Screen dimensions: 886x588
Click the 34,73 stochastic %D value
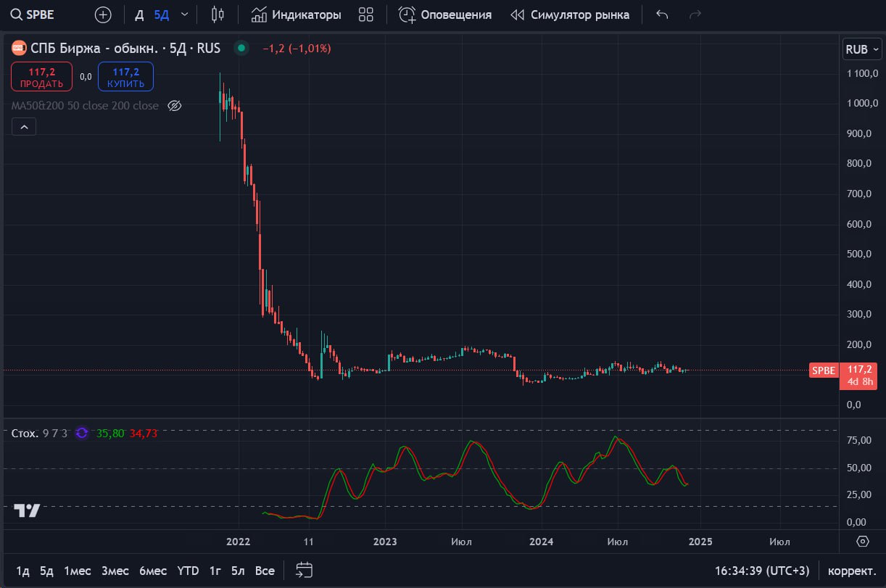(144, 433)
